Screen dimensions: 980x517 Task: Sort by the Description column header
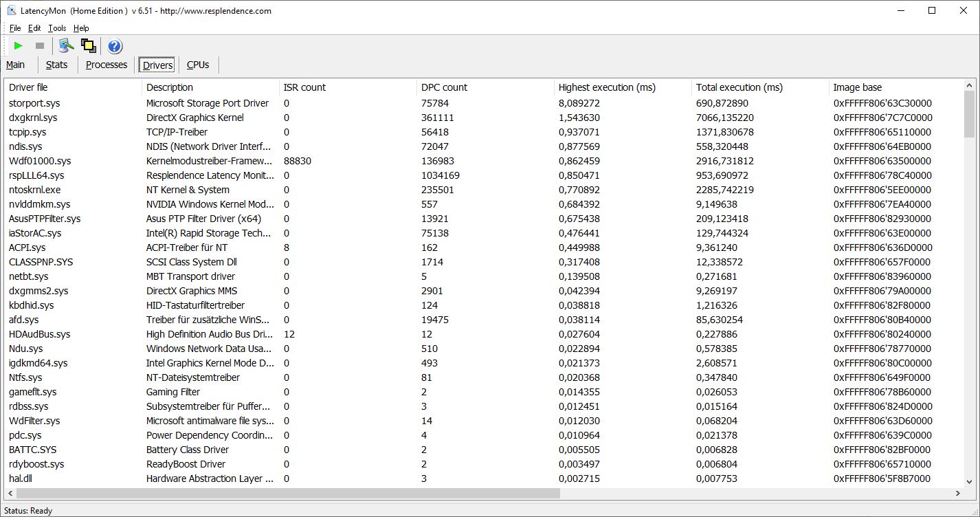click(210, 87)
